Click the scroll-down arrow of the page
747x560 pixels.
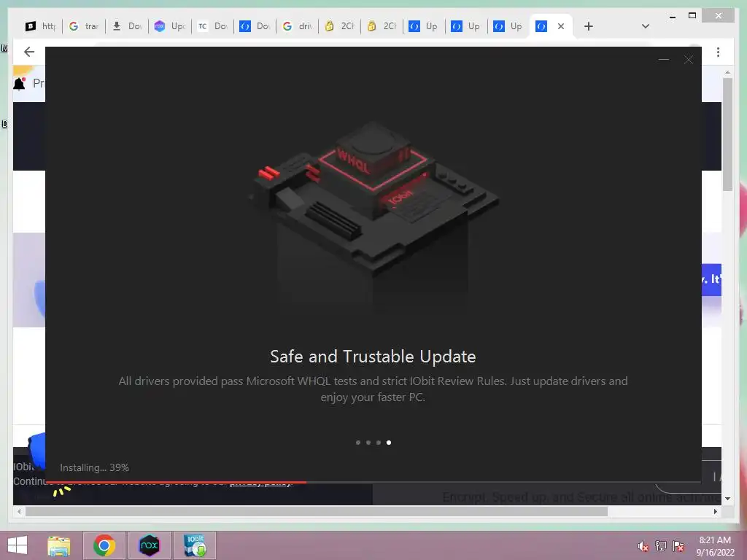pos(727,499)
